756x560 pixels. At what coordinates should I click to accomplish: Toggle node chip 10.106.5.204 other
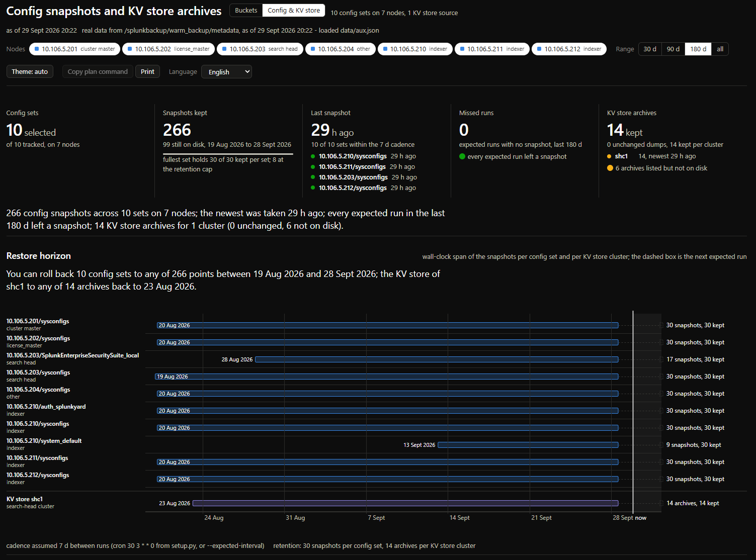tap(341, 49)
